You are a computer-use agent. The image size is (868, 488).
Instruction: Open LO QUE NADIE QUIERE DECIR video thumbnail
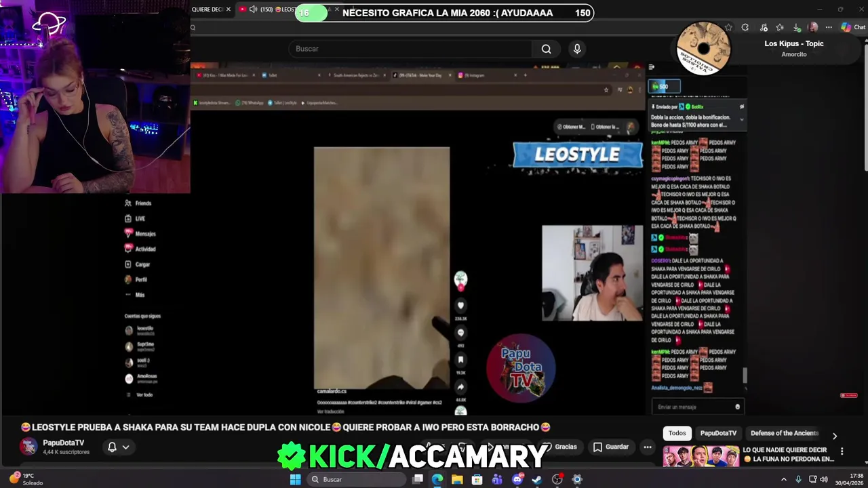pos(701,456)
